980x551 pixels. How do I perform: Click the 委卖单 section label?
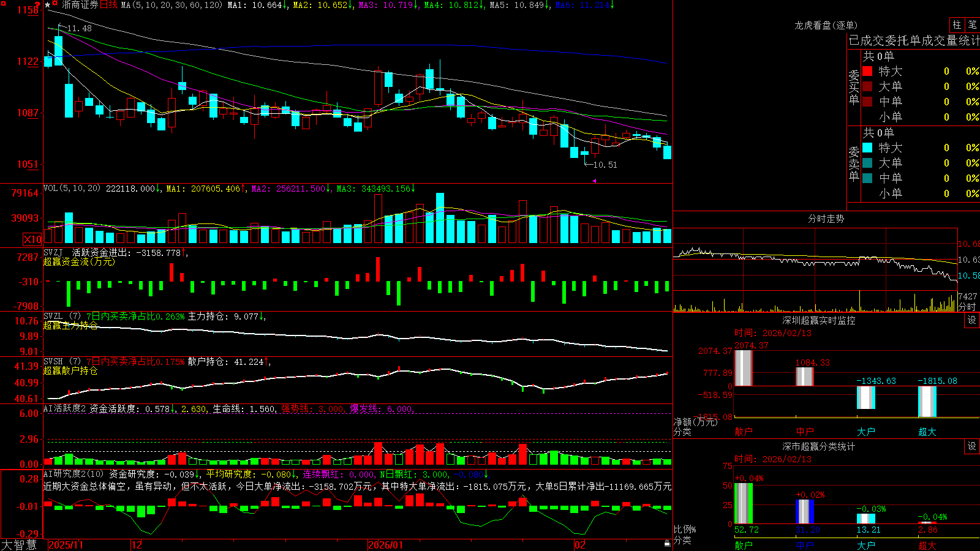tap(854, 163)
